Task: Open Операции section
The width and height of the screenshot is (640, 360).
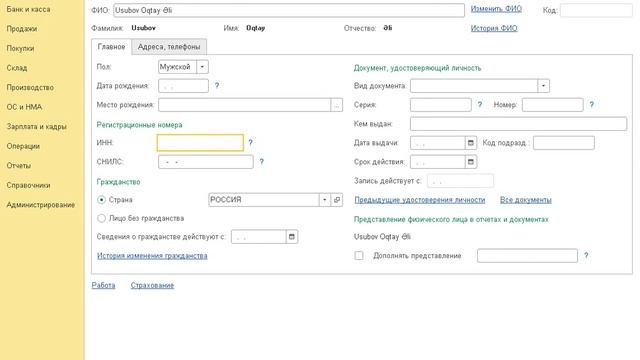Action: click(23, 146)
